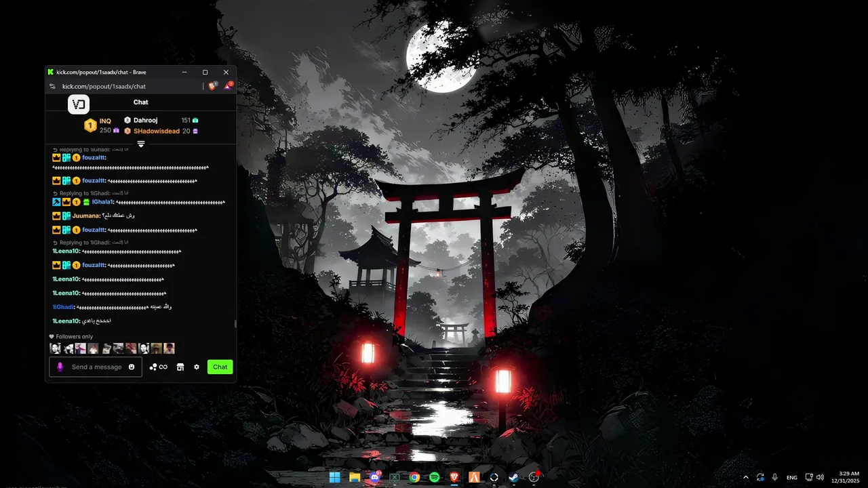The width and height of the screenshot is (868, 488).
Task: Click the crown badge beside Juumana
Action: coord(57,216)
